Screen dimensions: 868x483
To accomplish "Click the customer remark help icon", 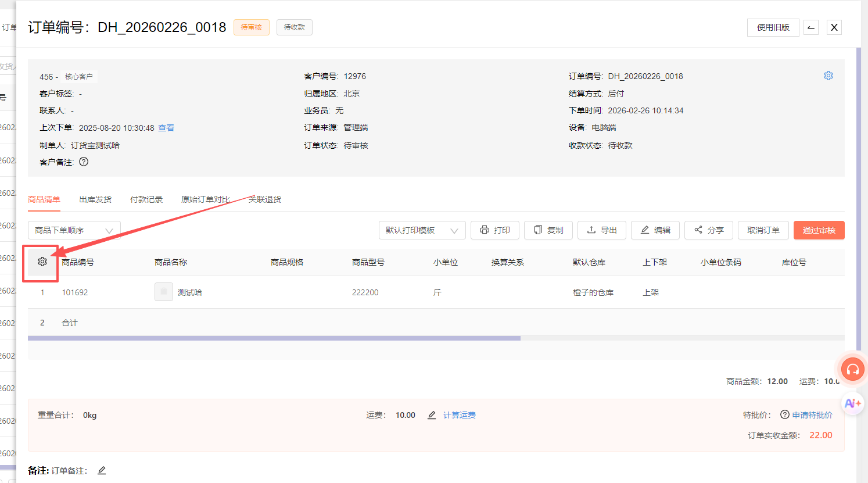I will pos(84,162).
